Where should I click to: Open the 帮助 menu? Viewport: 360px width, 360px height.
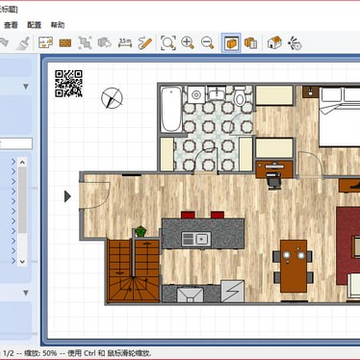click(57, 25)
